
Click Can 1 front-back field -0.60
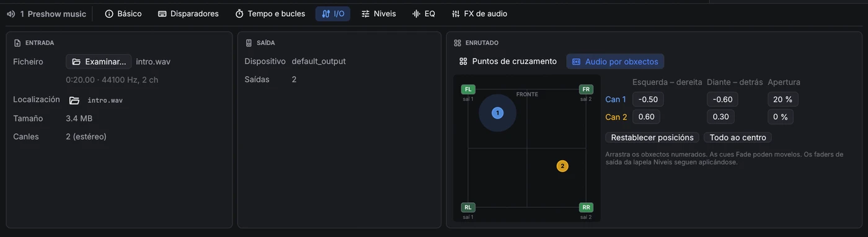coord(722,99)
